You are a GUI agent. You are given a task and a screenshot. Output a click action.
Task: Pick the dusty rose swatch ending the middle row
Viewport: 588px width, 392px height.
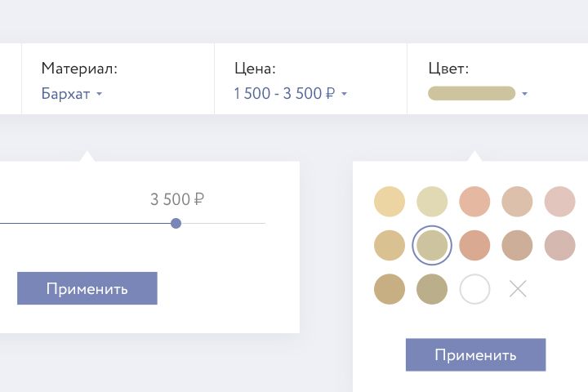click(560, 245)
